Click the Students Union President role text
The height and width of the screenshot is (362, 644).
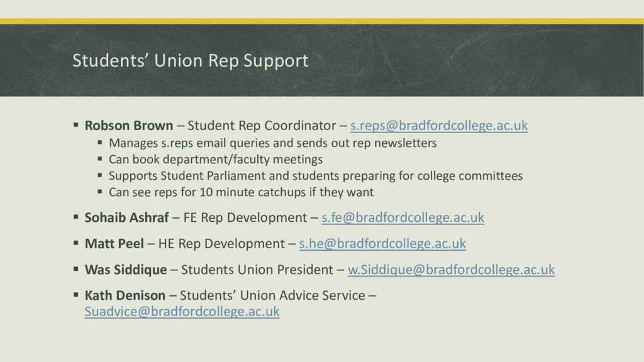point(257,270)
